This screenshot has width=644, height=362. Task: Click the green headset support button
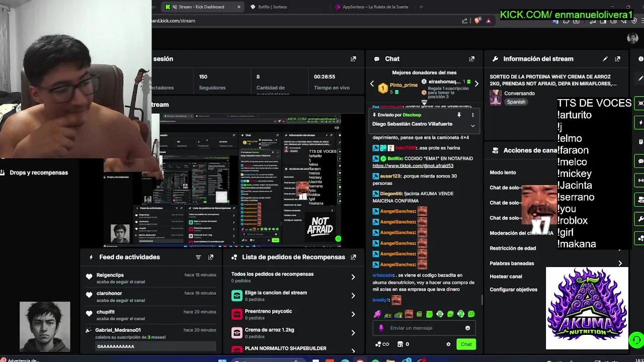(637, 339)
